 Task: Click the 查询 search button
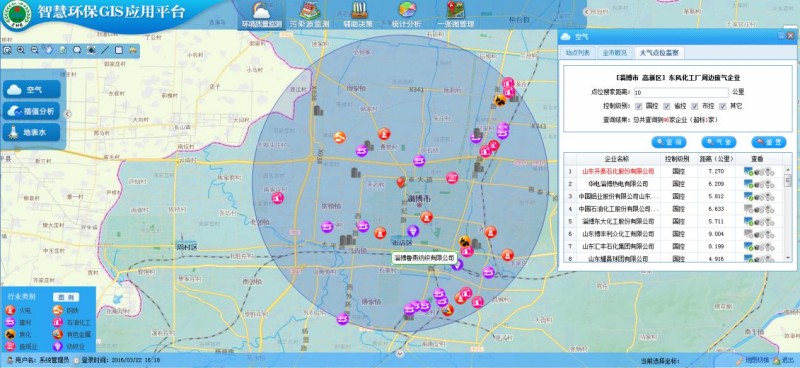point(668,142)
